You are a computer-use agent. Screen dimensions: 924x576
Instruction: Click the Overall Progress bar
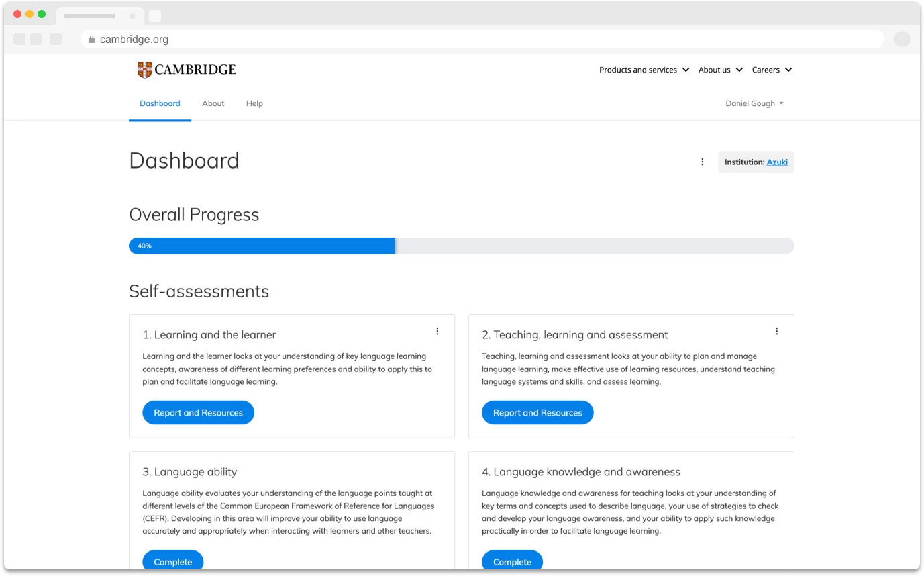[x=460, y=246]
